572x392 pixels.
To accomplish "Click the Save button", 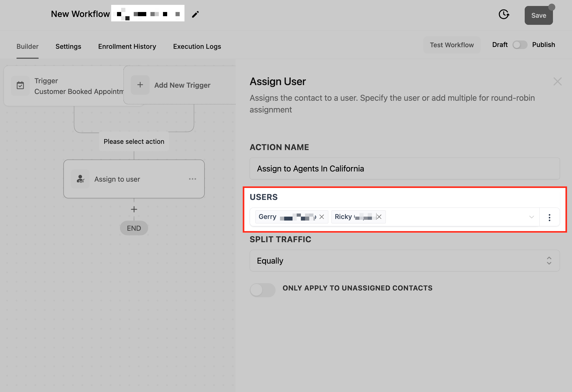I will click(x=539, y=15).
